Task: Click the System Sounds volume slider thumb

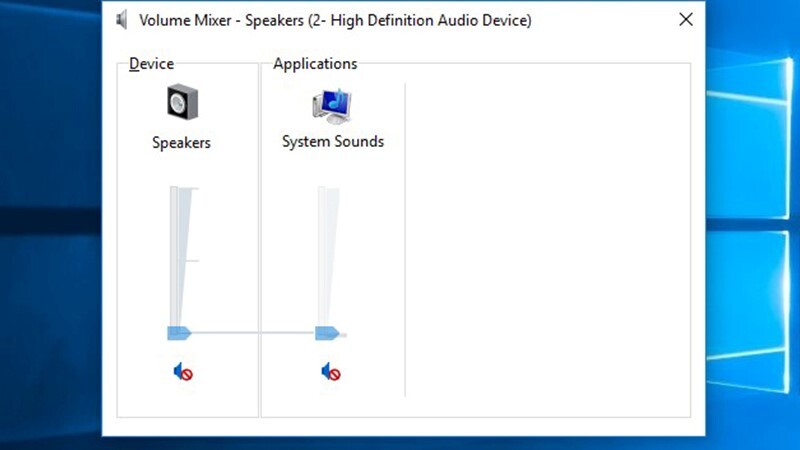Action: [x=327, y=333]
